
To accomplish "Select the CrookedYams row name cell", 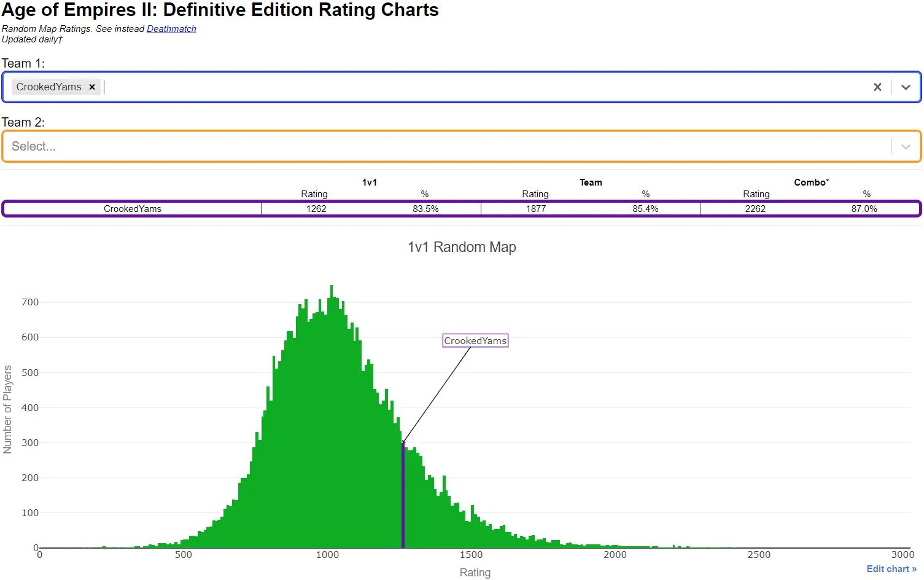I will pos(133,209).
